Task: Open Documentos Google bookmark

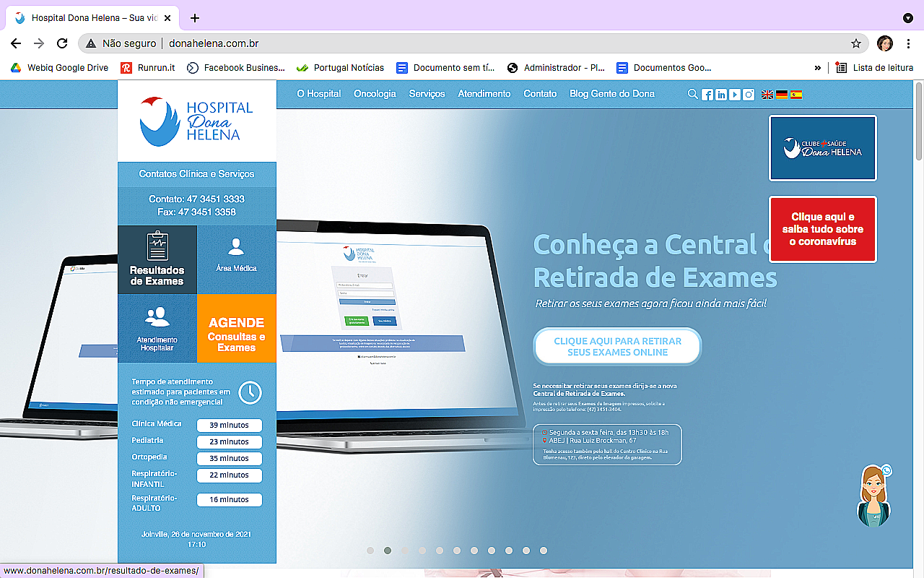Action: (x=665, y=67)
